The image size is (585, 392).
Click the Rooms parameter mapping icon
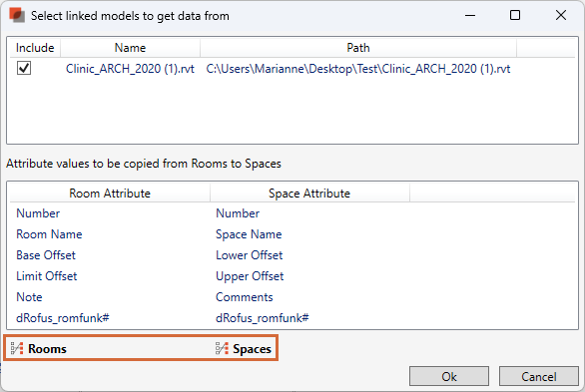17,348
